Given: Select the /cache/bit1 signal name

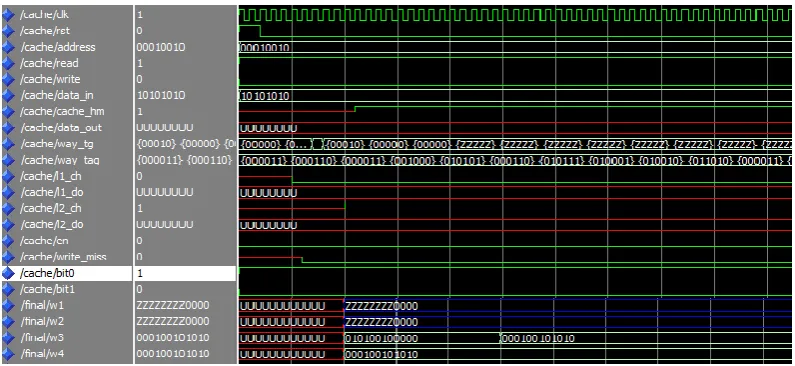Looking at the screenshot, I should coord(48,289).
